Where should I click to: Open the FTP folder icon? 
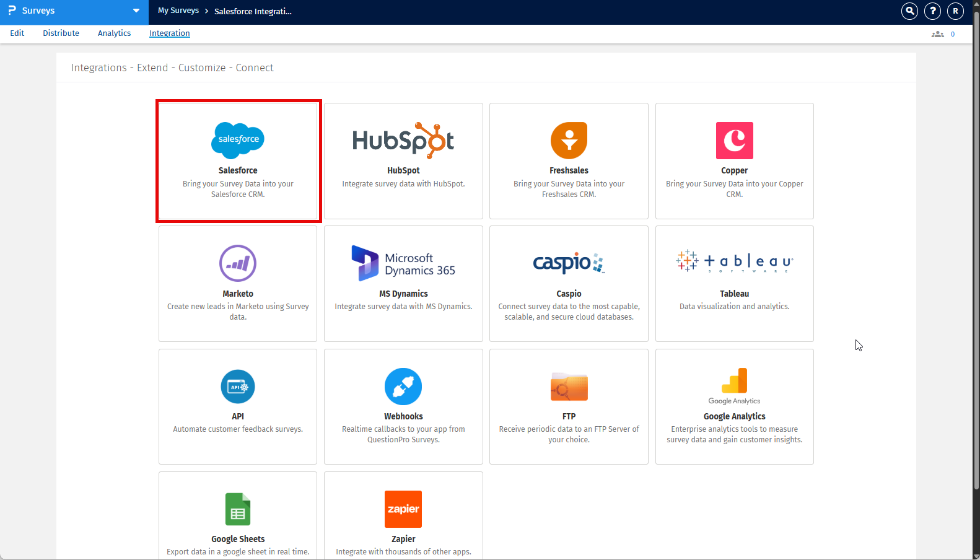pyautogui.click(x=569, y=387)
